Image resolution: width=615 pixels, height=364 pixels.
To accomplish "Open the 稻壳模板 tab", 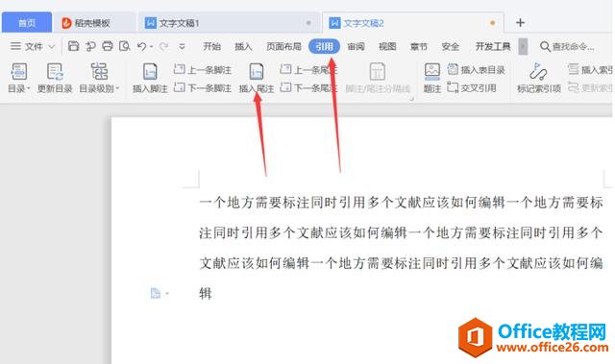I will pos(94,23).
